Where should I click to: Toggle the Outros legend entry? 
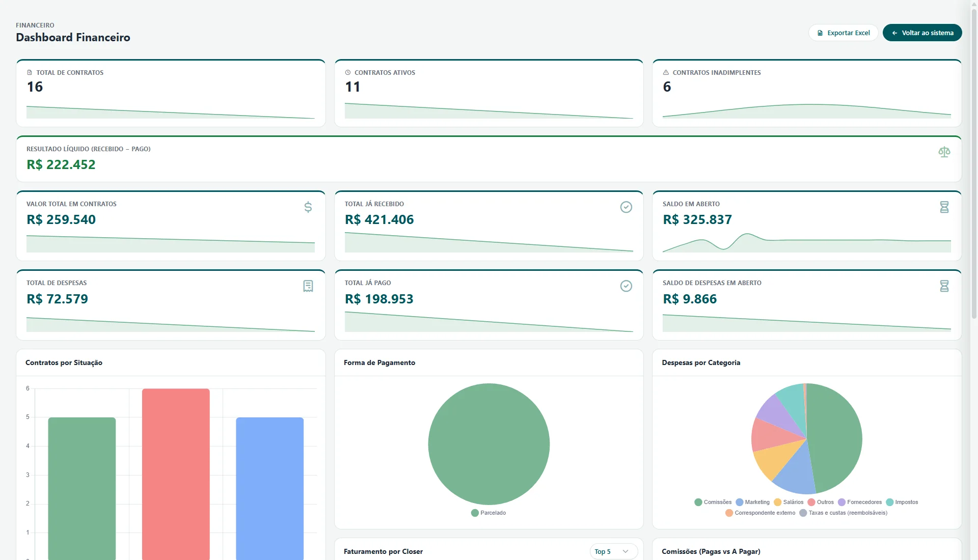pyautogui.click(x=821, y=502)
